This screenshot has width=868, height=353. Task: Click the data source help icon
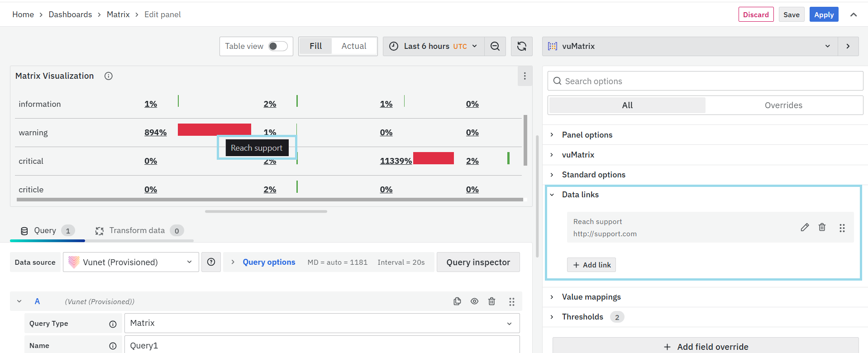pyautogui.click(x=211, y=262)
